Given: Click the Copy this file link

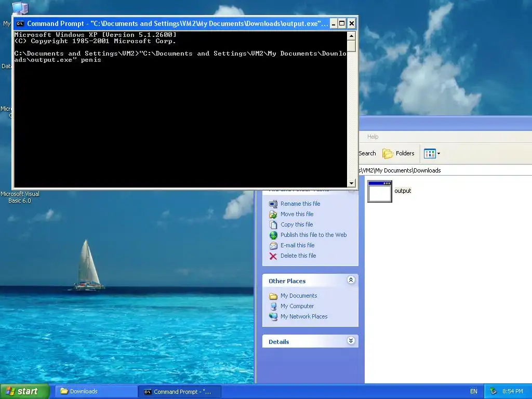Looking at the screenshot, I should 297,224.
